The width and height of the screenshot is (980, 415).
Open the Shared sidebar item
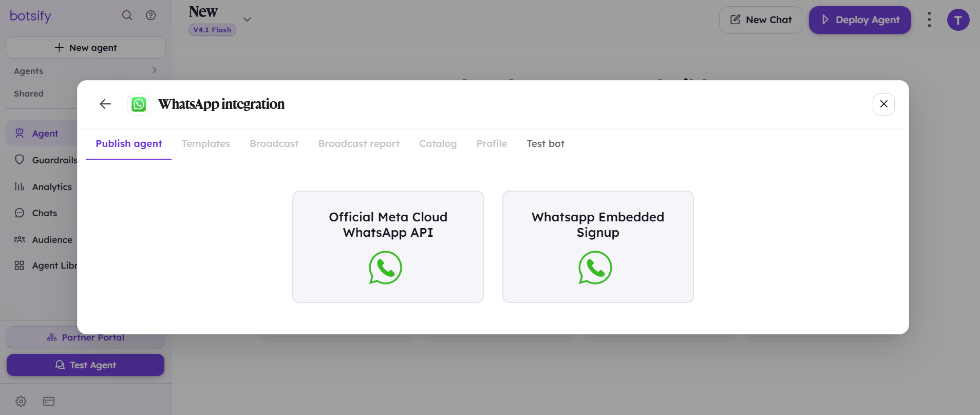[x=29, y=93]
